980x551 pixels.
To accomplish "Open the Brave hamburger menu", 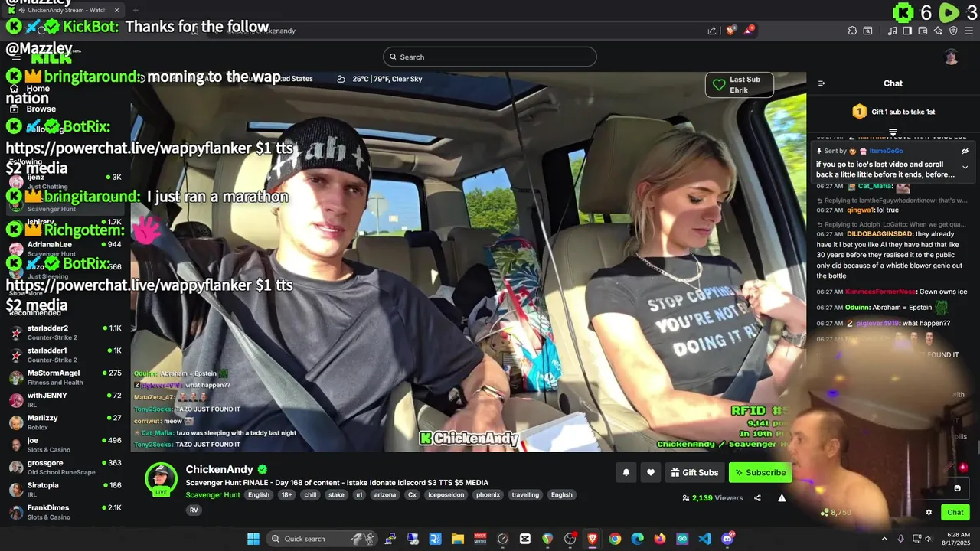I will click(x=968, y=31).
